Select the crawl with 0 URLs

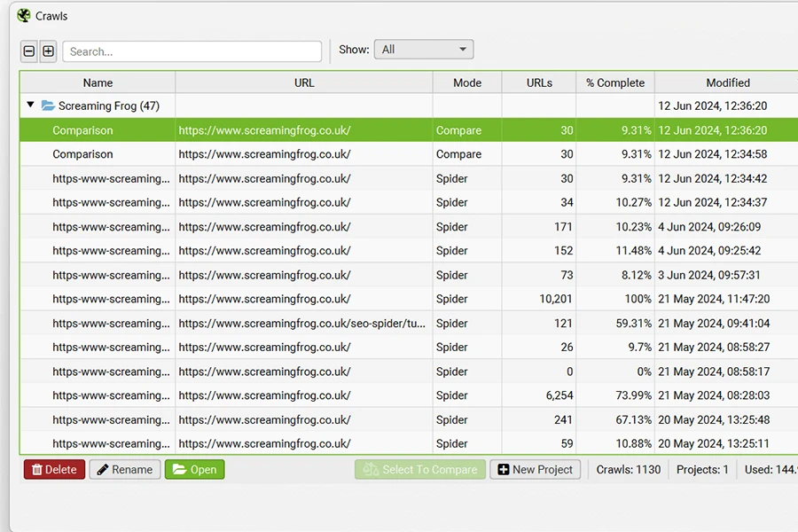coord(409,372)
